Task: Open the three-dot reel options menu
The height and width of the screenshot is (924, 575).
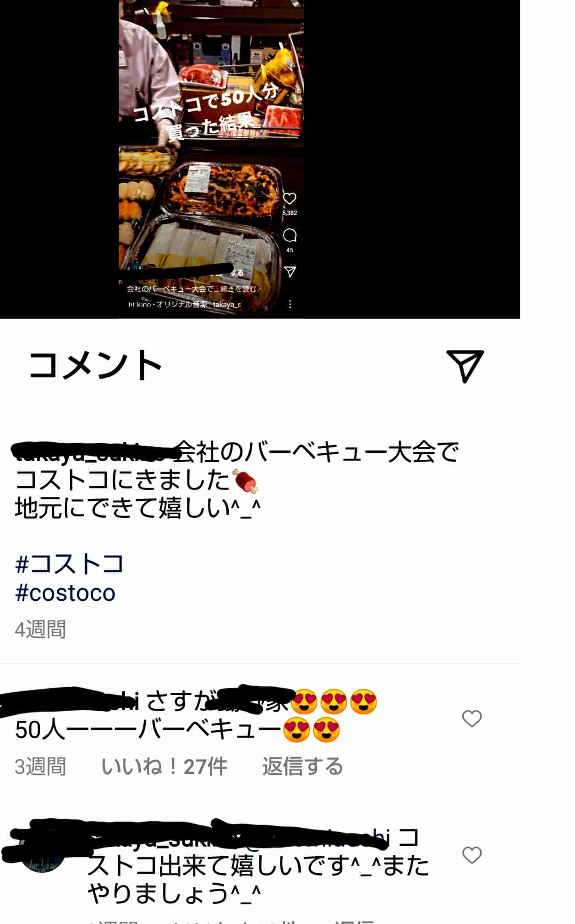Action: pos(290,304)
